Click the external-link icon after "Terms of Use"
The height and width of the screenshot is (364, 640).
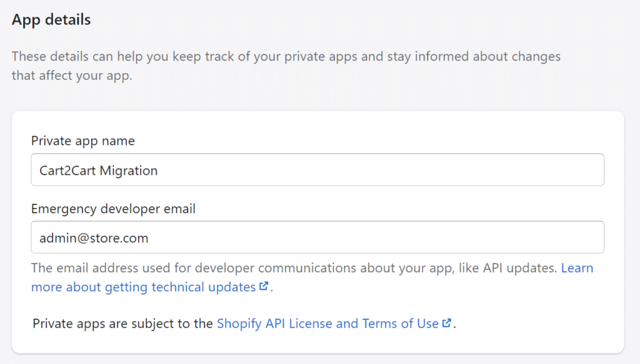tap(447, 323)
